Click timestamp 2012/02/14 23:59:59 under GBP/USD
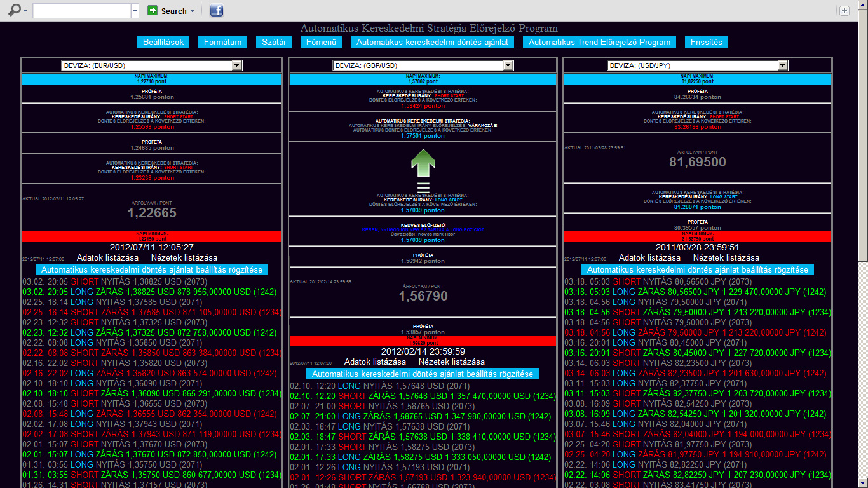Screen dimensions: 868x488 [423, 351]
